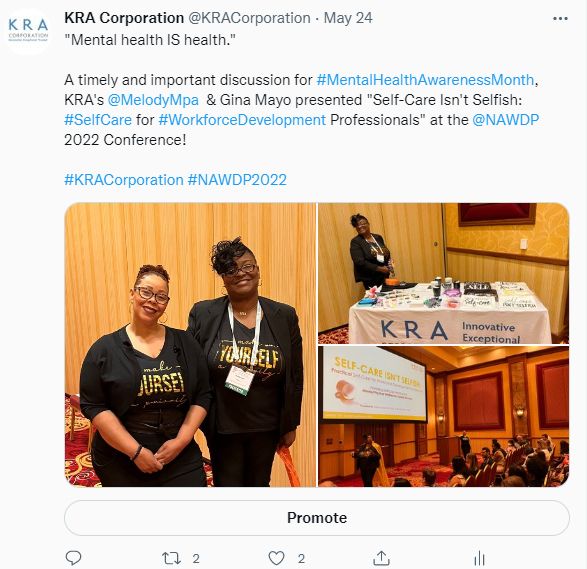
Task: Visit the @NAWDP profile mention
Action: [505, 120]
